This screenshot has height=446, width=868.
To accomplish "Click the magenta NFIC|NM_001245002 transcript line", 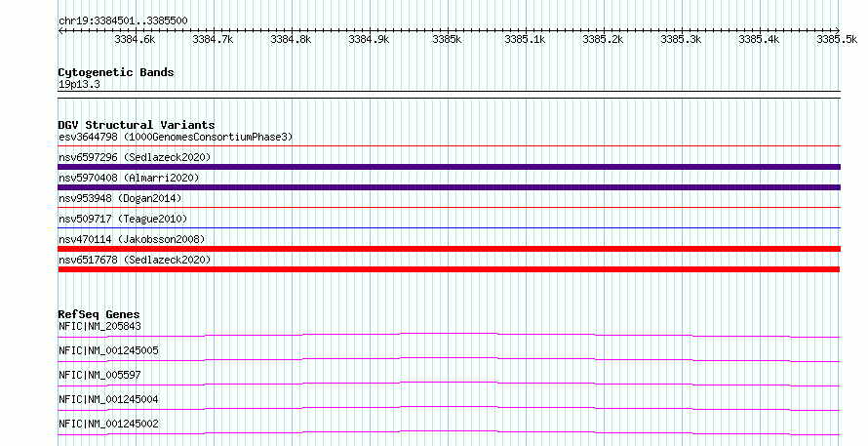I will [x=449, y=432].
